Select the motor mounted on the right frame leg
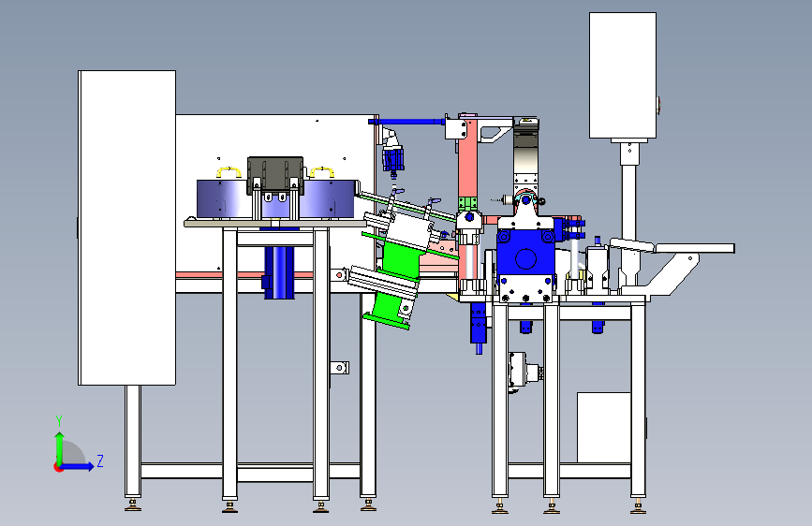 click(x=524, y=372)
